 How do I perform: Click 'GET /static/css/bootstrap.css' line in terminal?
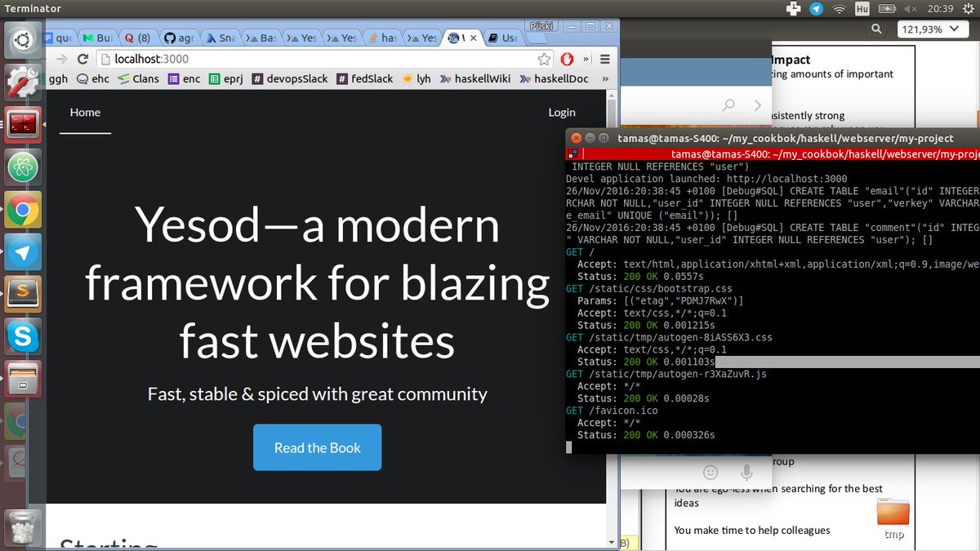[651, 288]
